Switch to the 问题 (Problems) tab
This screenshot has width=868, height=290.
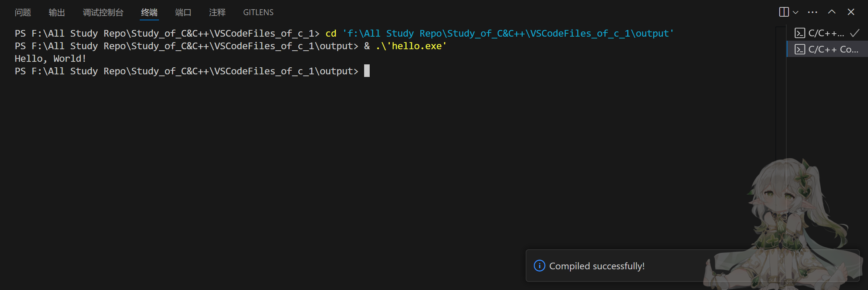[x=23, y=13]
